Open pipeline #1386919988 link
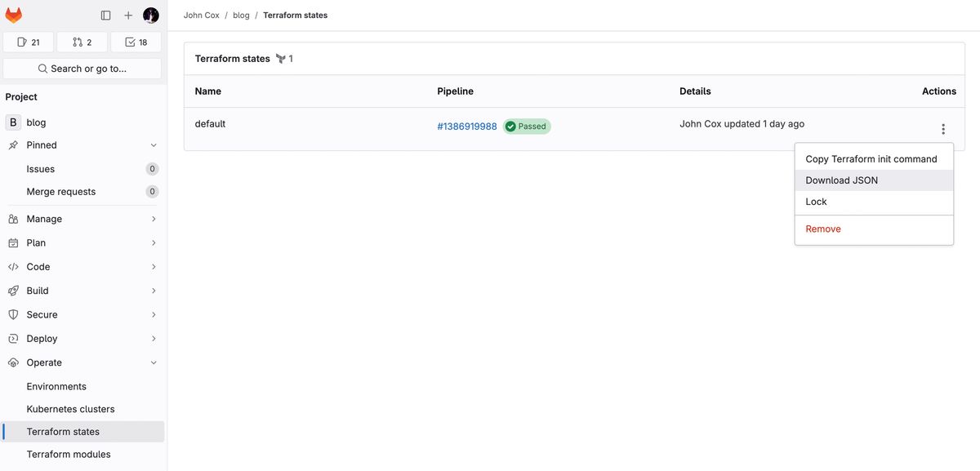The width and height of the screenshot is (980, 471). coord(466,127)
